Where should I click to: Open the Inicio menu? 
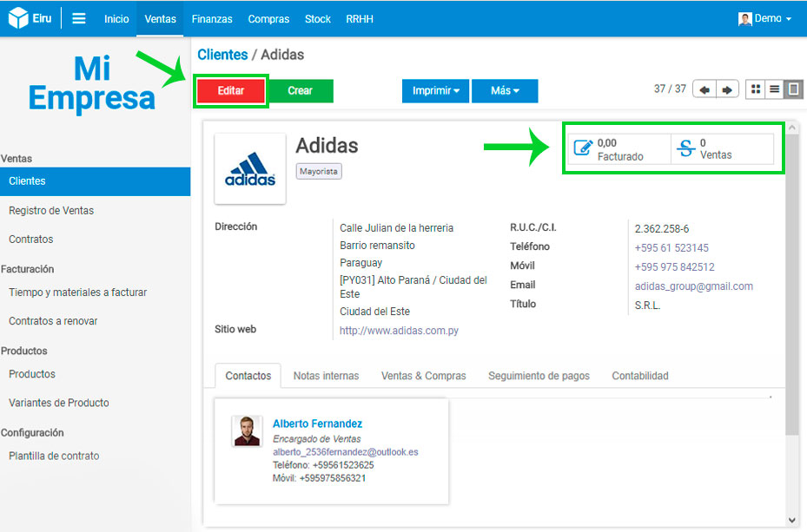(116, 19)
